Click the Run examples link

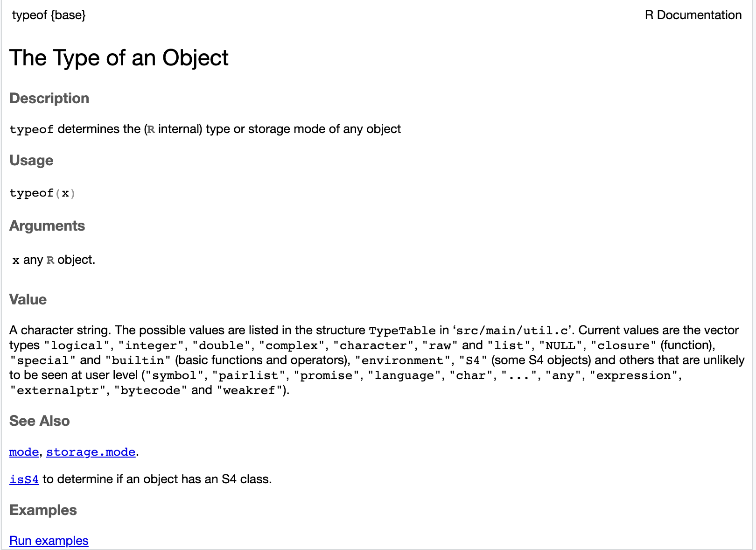coord(49,541)
